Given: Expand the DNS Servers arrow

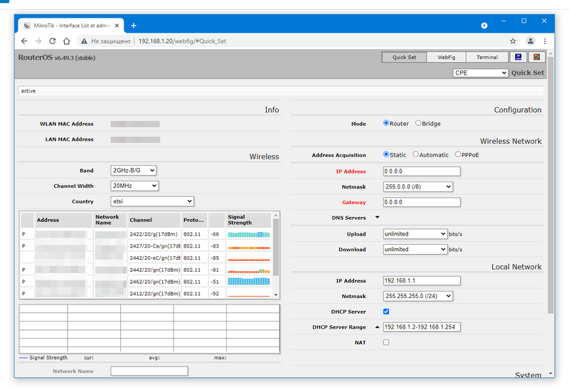Looking at the screenshot, I should coord(378,218).
